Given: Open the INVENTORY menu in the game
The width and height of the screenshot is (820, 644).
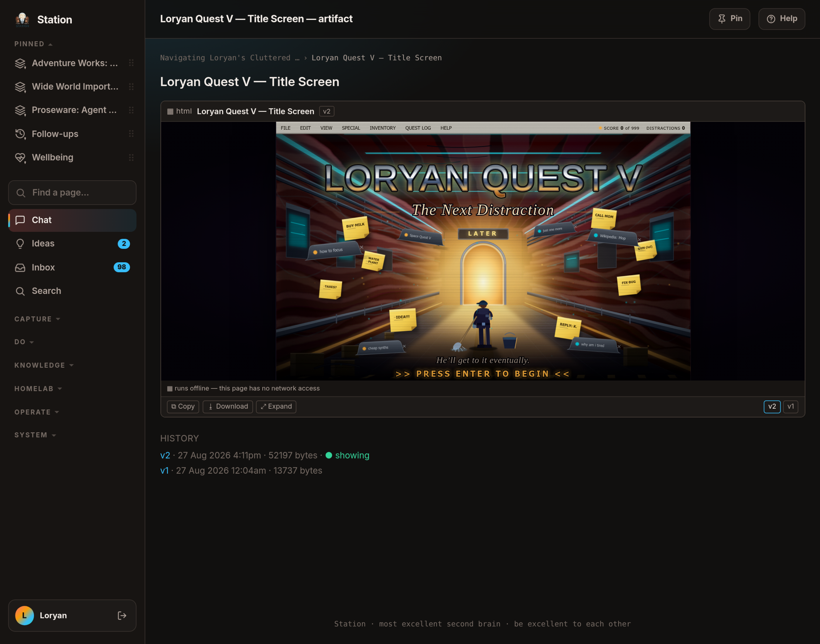Looking at the screenshot, I should [x=382, y=128].
